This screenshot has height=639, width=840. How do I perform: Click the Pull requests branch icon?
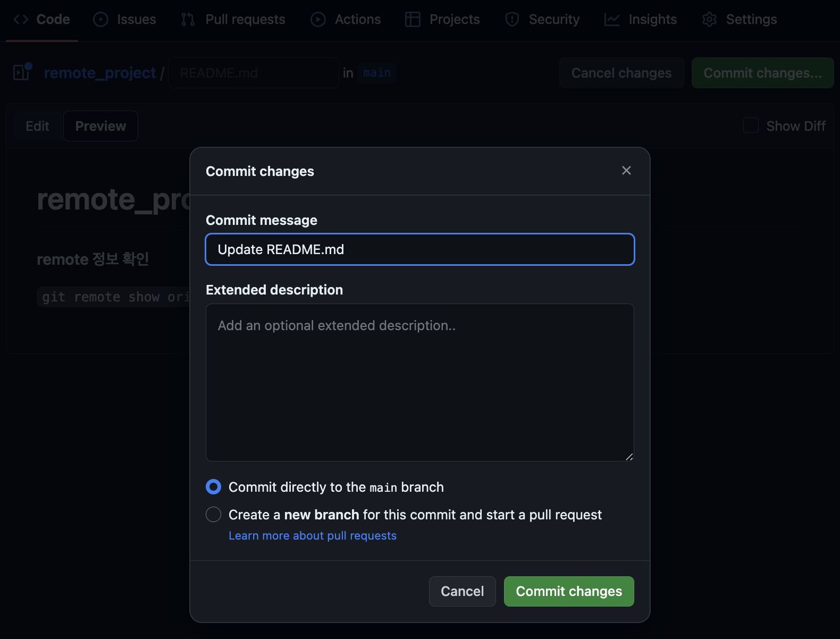(188, 20)
